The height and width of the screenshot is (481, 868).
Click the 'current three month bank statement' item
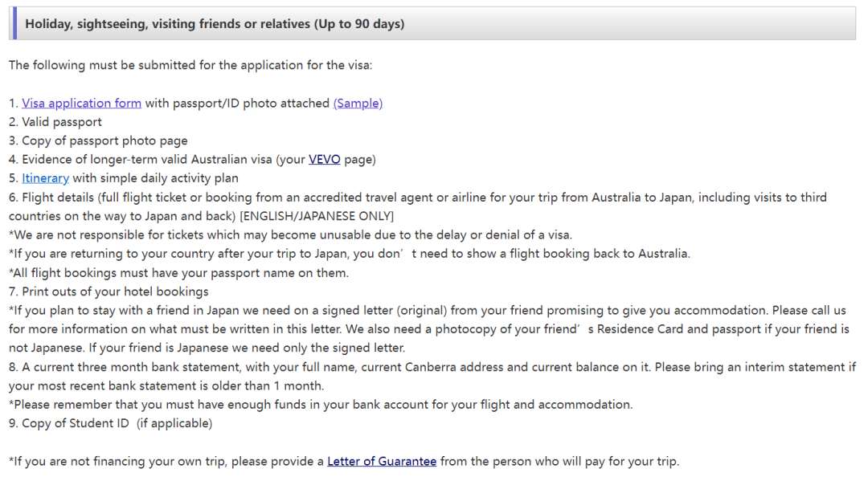pyautogui.click(x=432, y=377)
